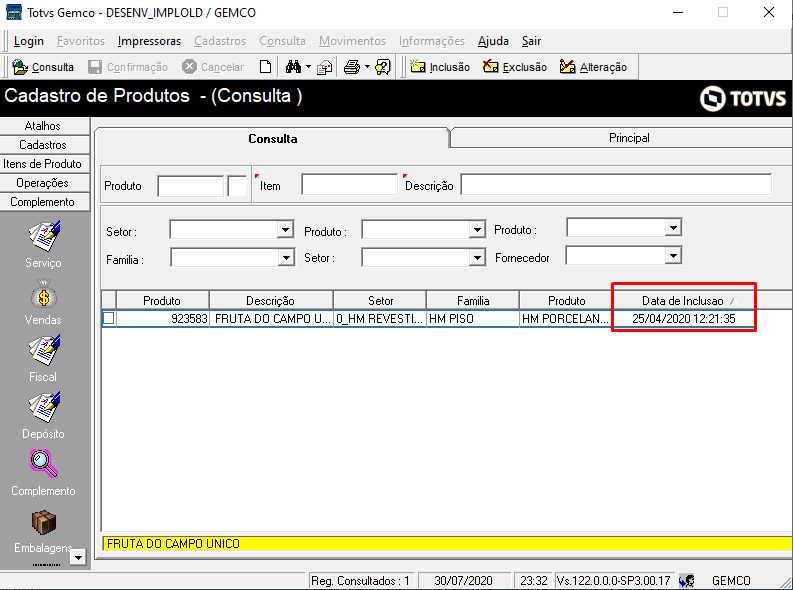793x590 pixels.
Task: Click the TOTVS logo
Action: 743,98
